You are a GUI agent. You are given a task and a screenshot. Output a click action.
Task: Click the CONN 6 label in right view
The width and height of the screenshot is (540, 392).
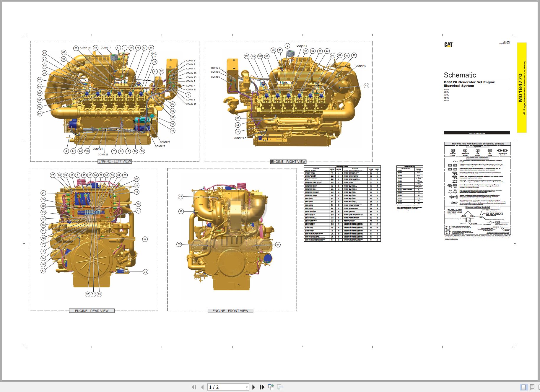click(215, 77)
